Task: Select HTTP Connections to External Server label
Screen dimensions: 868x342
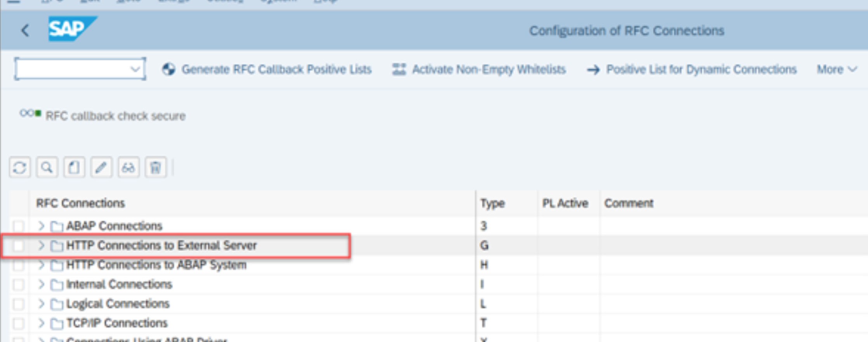Action: click(161, 245)
